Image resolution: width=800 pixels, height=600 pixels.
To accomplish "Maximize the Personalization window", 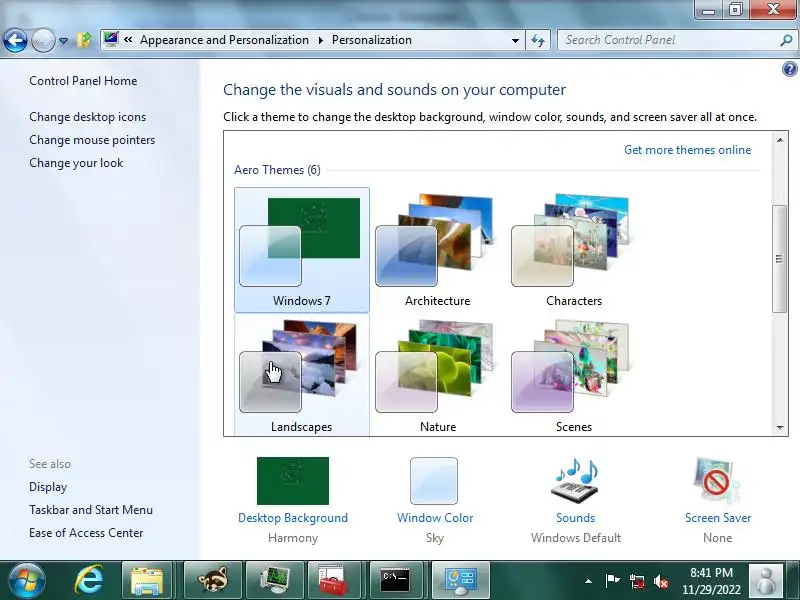I will pyautogui.click(x=735, y=10).
